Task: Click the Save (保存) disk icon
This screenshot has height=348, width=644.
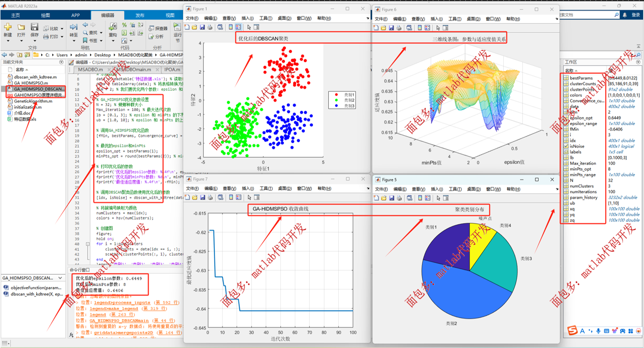Action: coord(34,27)
